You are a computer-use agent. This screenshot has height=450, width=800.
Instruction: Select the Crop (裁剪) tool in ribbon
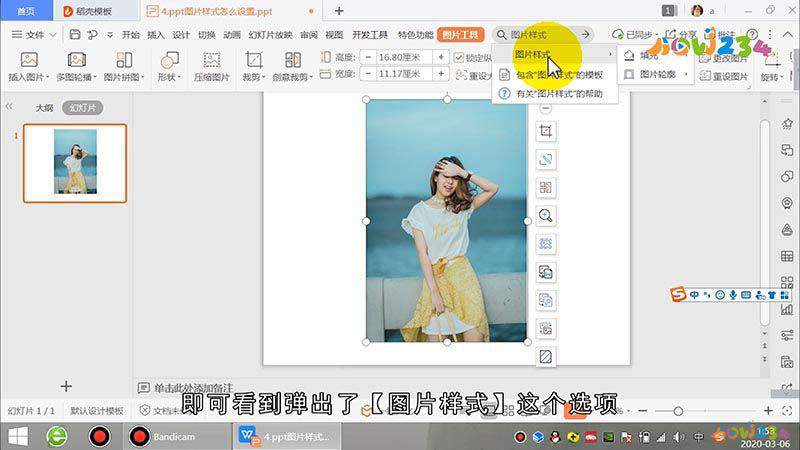click(254, 60)
